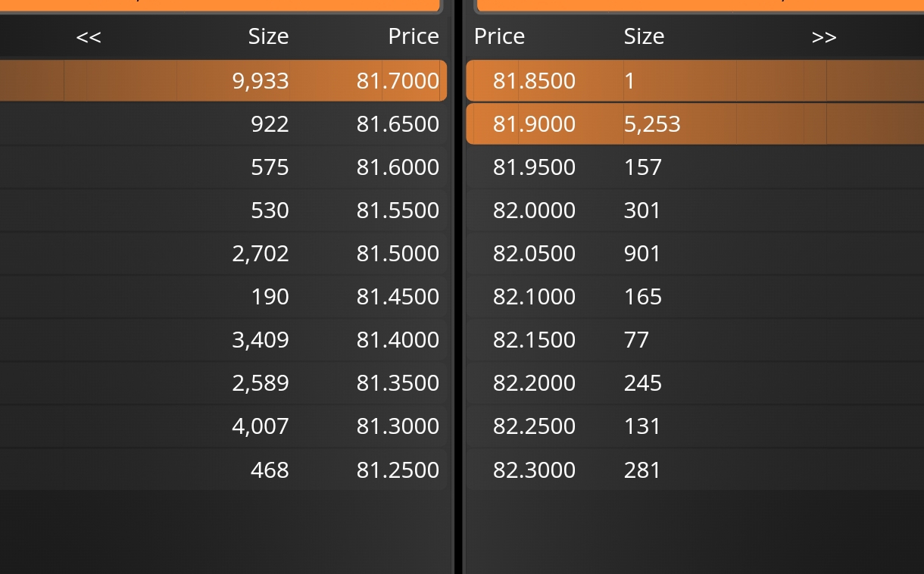Select bid price 81.6500
The height and width of the screenshot is (574, 924).
tap(398, 123)
